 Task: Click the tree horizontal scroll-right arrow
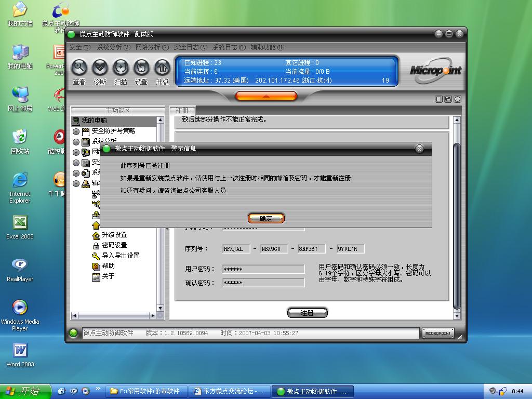pos(153,315)
